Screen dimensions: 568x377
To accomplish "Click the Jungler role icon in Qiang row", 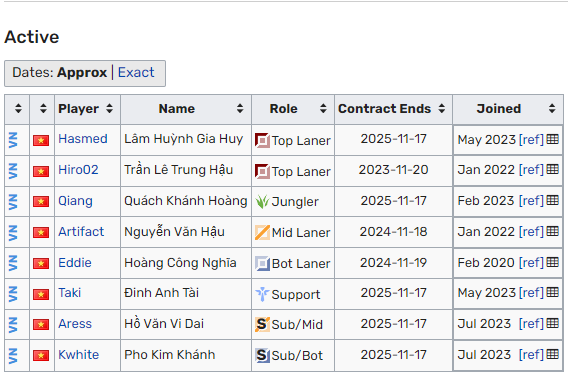I will (262, 202).
